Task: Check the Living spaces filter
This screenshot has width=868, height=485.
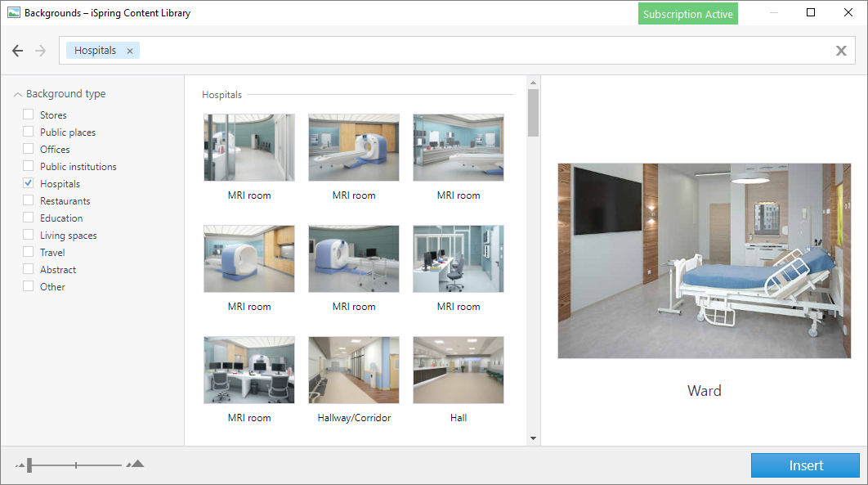Action: click(29, 236)
